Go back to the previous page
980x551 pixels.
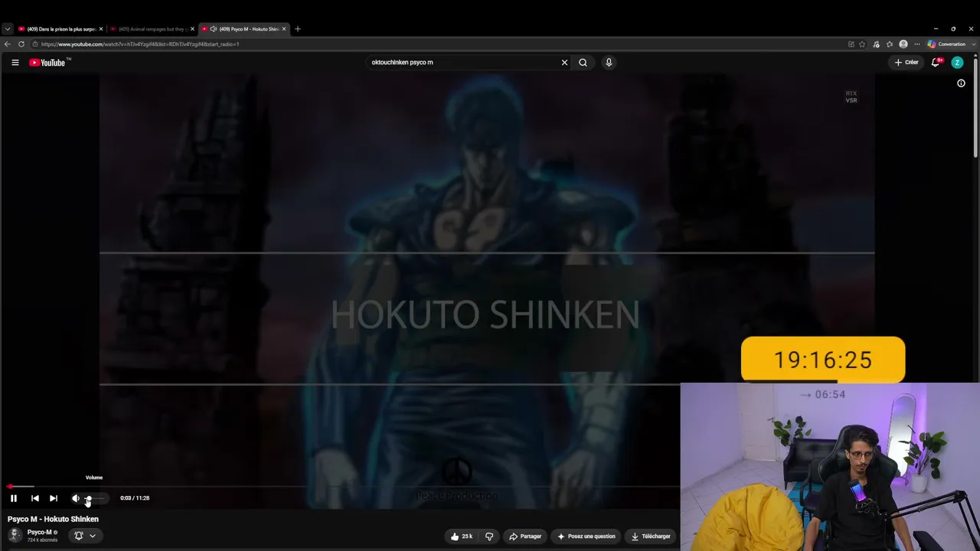coord(8,44)
